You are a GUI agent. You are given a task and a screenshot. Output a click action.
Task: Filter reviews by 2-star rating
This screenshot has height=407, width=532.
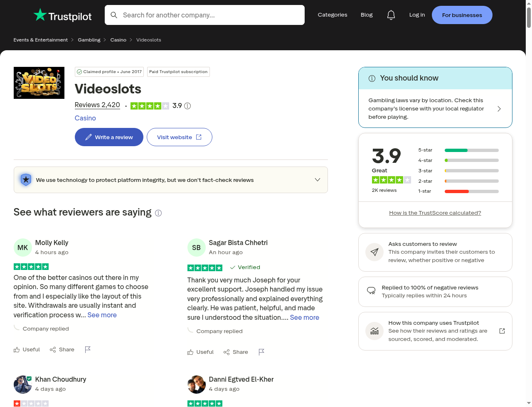[458, 181]
